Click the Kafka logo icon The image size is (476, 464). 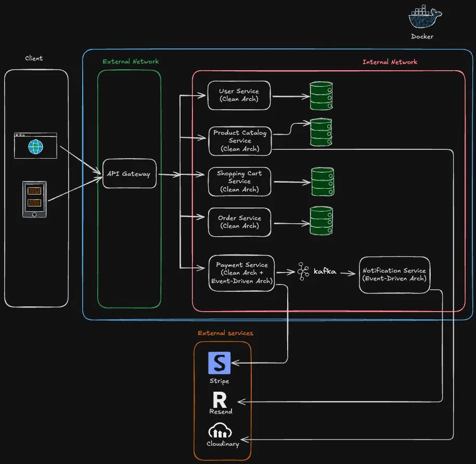point(304,272)
